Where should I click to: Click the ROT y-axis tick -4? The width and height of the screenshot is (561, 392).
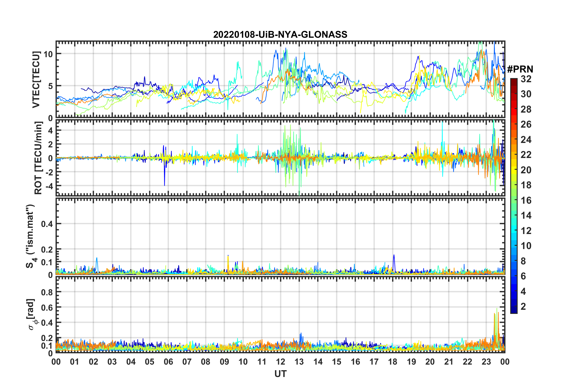[x=49, y=186]
